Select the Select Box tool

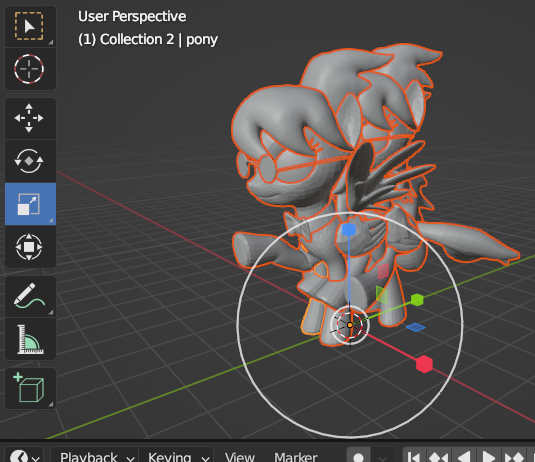(x=30, y=26)
